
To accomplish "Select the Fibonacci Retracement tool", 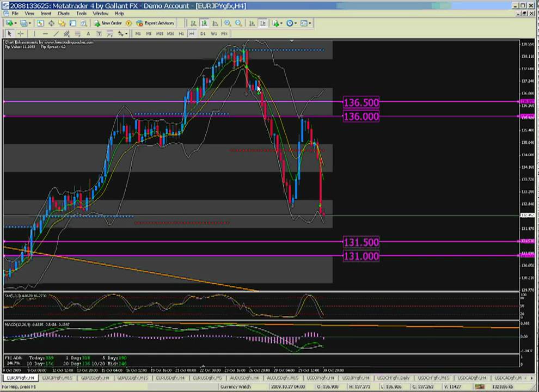I will (x=78, y=33).
